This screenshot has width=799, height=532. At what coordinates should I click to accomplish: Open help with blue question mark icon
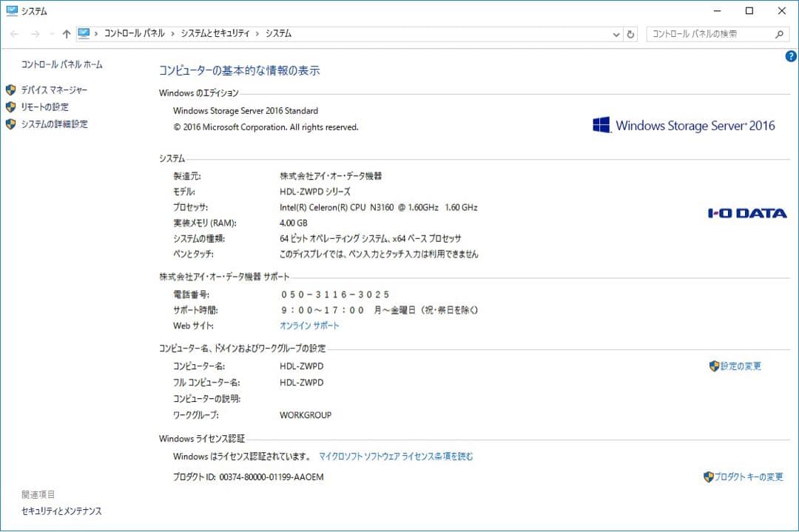791,56
